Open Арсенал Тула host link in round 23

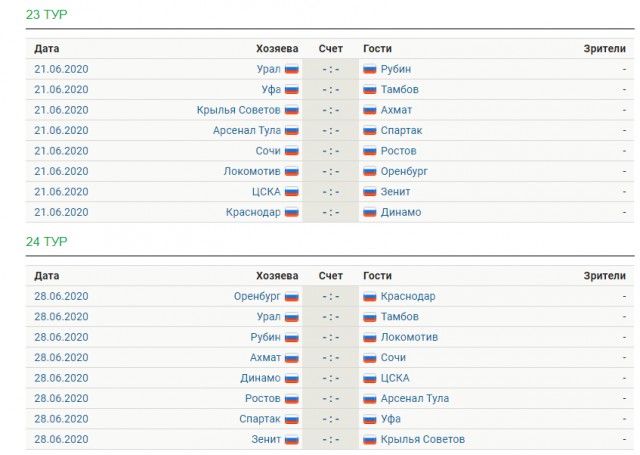tap(247, 131)
